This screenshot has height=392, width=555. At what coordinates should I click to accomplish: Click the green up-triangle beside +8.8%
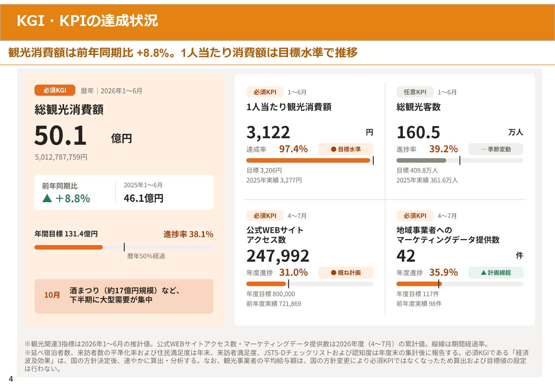(x=47, y=198)
